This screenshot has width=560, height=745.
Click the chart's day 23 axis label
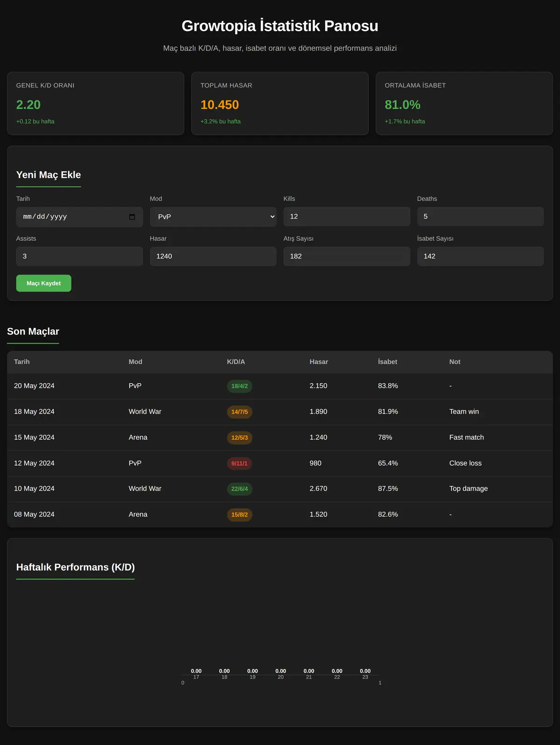point(365,677)
